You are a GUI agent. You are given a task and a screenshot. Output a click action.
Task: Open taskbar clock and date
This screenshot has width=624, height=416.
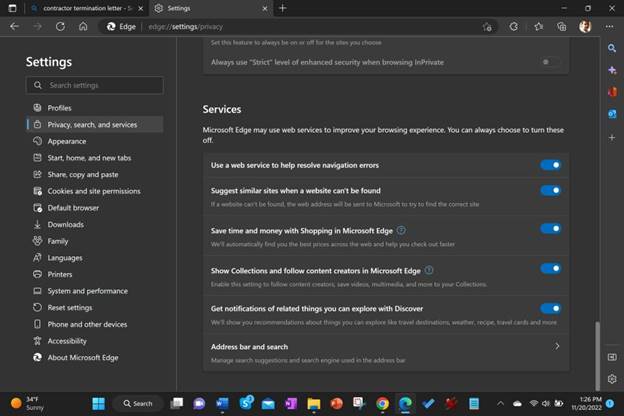click(x=587, y=404)
